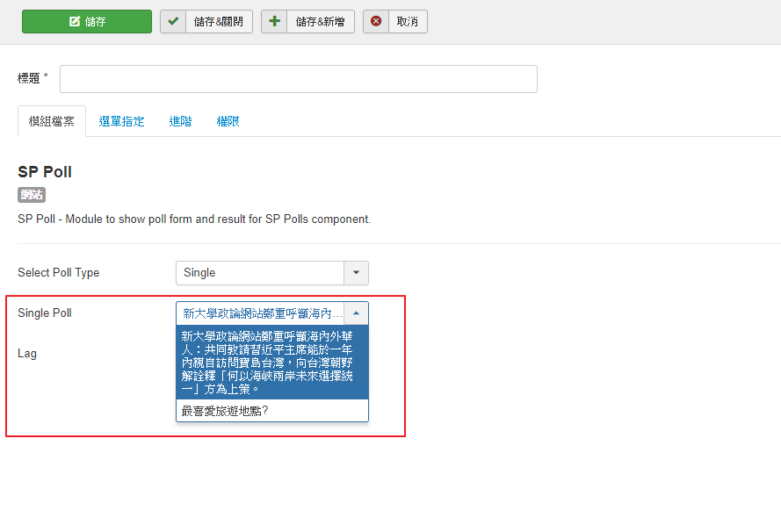Click the checkmark icon on 儲存&關閉
Image resolution: width=781 pixels, height=532 pixels.
tap(173, 22)
